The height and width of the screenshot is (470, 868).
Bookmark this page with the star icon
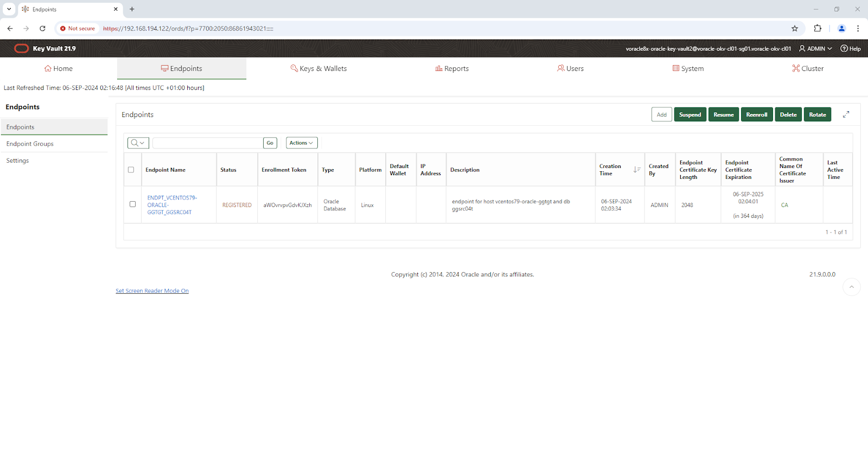795,28
